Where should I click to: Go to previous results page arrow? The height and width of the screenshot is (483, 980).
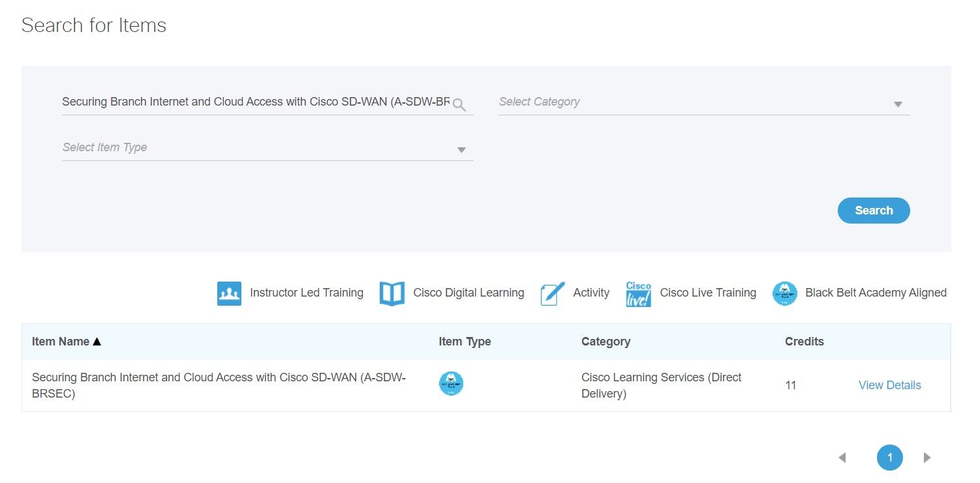click(x=842, y=458)
